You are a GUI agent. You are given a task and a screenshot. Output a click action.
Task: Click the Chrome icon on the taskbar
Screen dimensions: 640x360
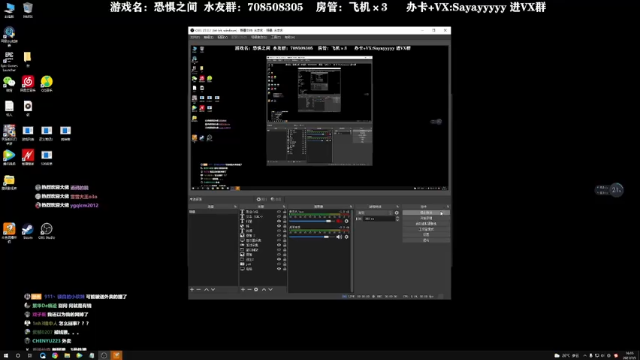(x=55, y=356)
